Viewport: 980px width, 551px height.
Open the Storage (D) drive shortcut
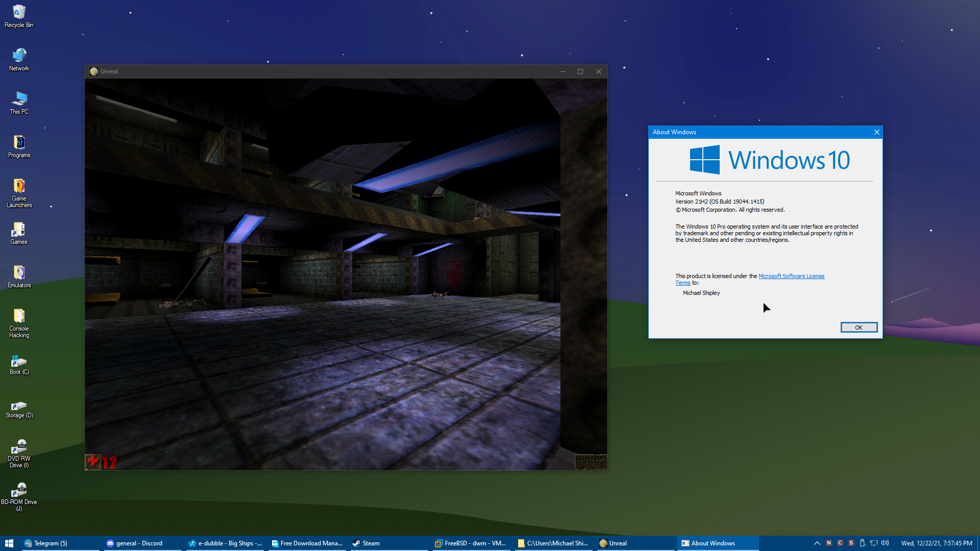tap(19, 409)
